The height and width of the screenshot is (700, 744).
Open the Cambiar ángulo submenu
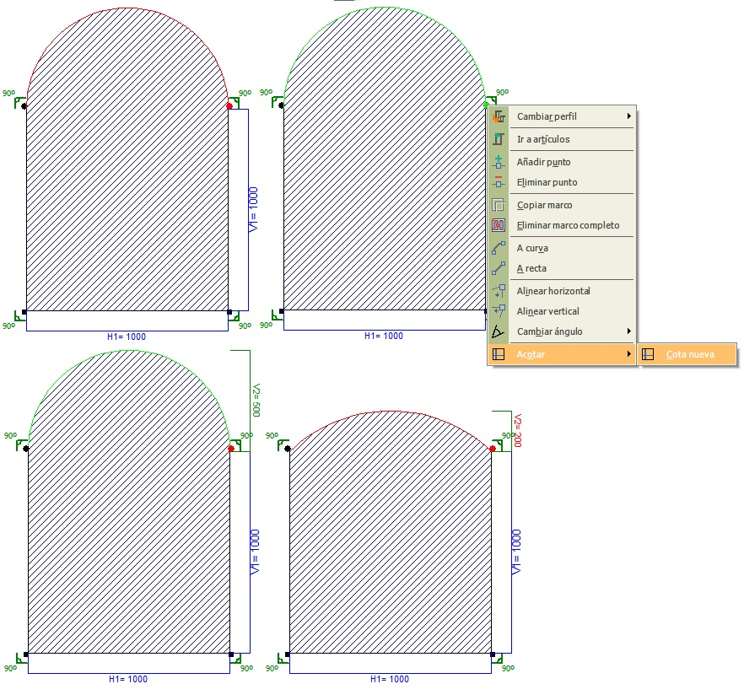pyautogui.click(x=562, y=331)
